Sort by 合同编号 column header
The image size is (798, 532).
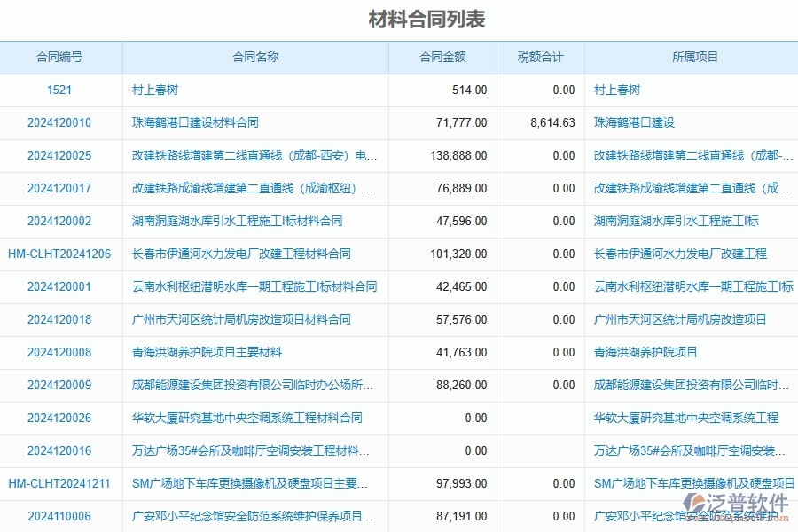click(x=61, y=56)
